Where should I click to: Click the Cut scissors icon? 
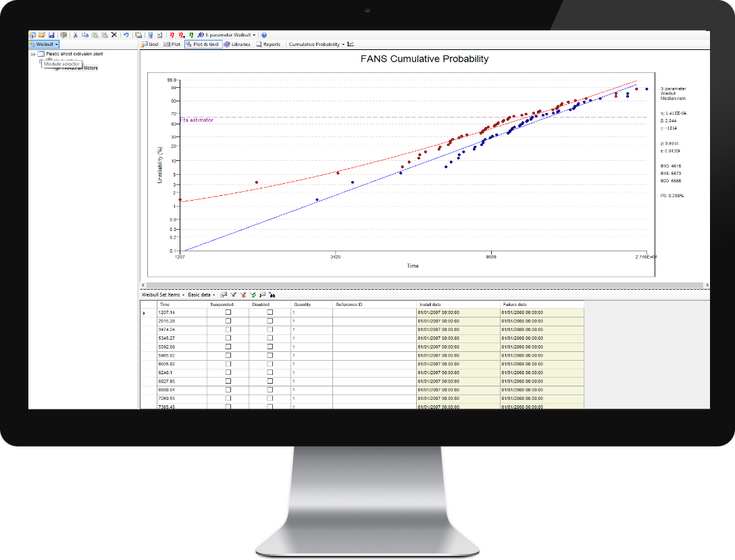coord(76,34)
